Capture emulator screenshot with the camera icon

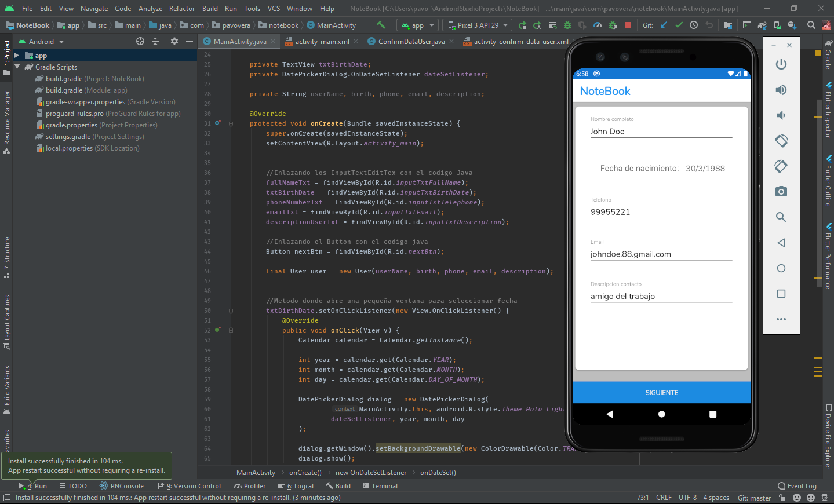coord(781,191)
